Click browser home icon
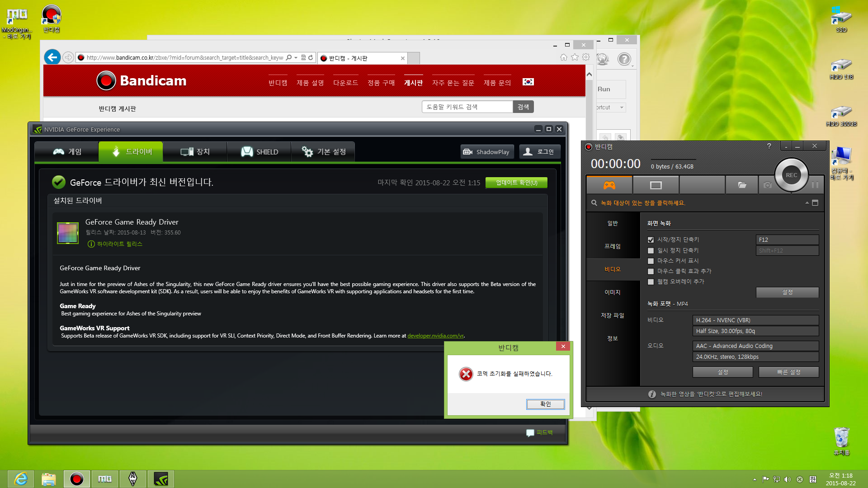Screen dimensions: 868x488 (x=563, y=57)
